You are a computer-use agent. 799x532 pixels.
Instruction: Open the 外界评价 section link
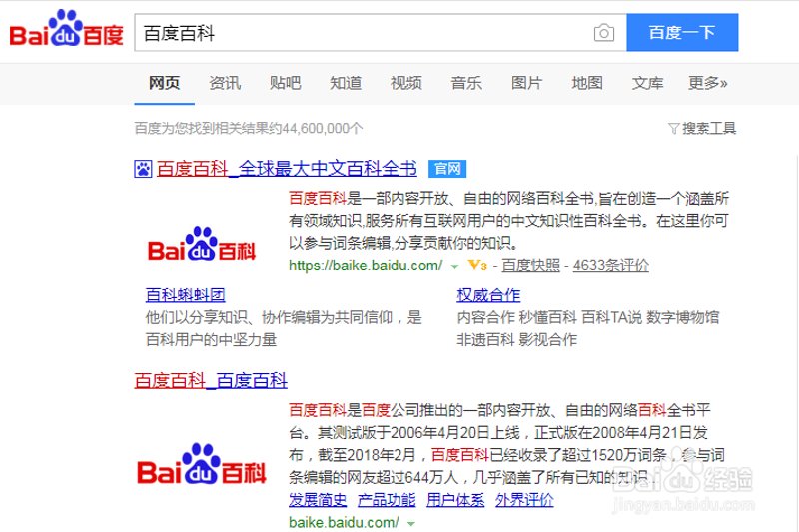coord(524,500)
